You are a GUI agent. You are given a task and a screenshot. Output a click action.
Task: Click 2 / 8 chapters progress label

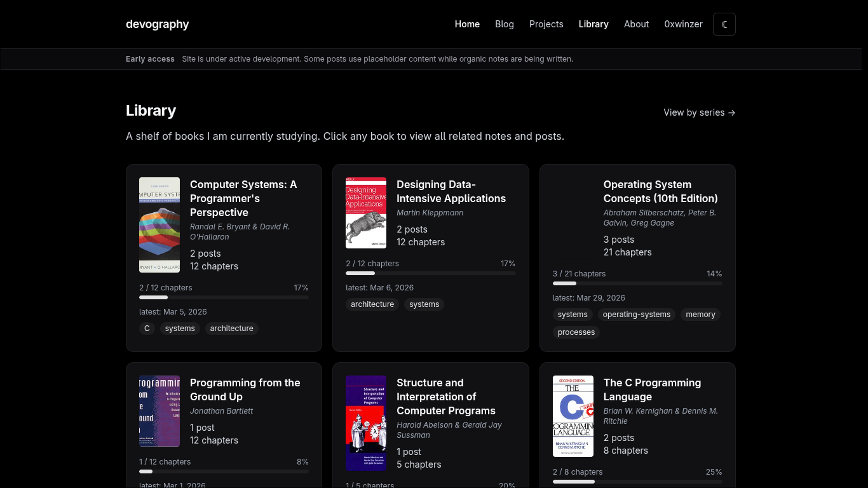578,472
